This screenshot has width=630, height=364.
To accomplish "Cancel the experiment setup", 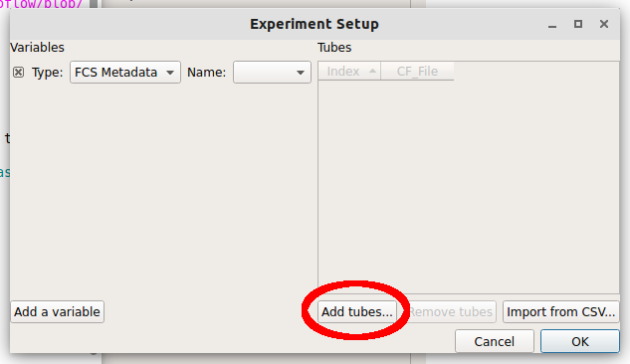I will [495, 341].
